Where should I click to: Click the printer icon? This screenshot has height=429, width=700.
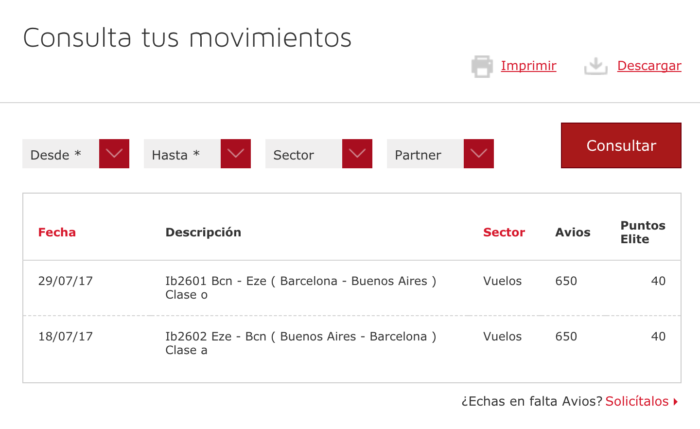(482, 67)
